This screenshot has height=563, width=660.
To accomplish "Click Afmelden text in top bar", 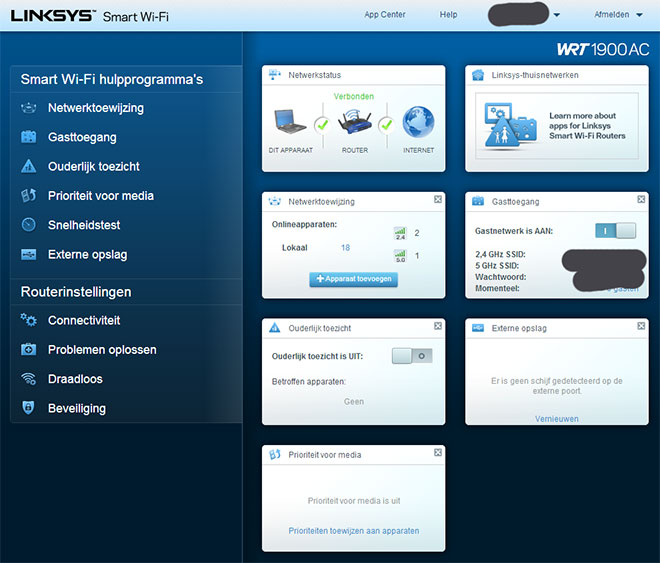I will click(612, 15).
